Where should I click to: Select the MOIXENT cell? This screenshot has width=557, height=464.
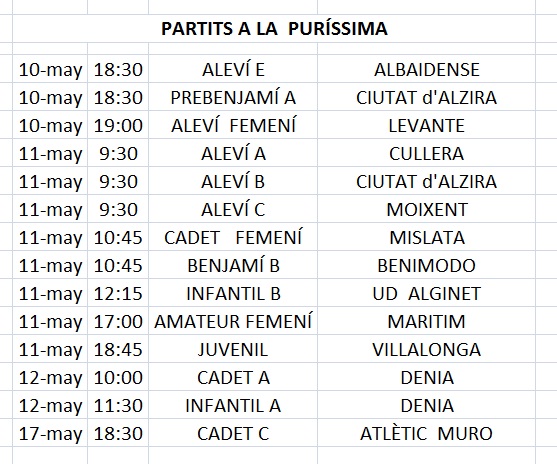click(426, 210)
